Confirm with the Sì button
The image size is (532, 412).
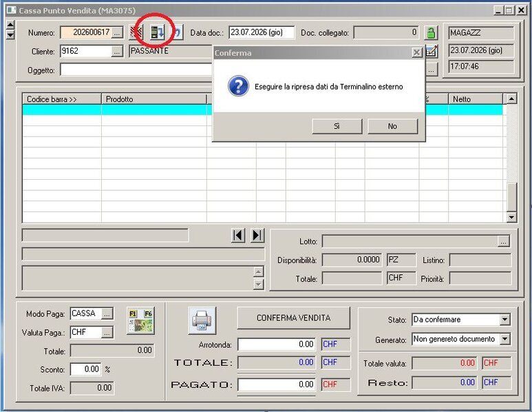(x=337, y=126)
